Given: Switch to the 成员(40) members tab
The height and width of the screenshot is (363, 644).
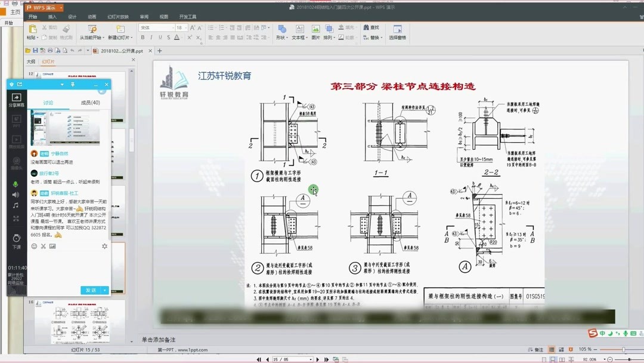Looking at the screenshot, I should click(91, 102).
